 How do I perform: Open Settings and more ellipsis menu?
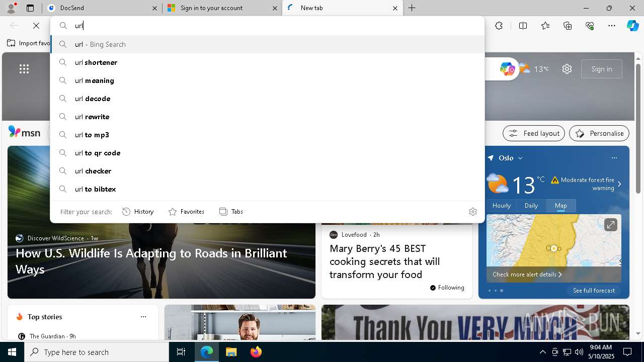point(612,26)
